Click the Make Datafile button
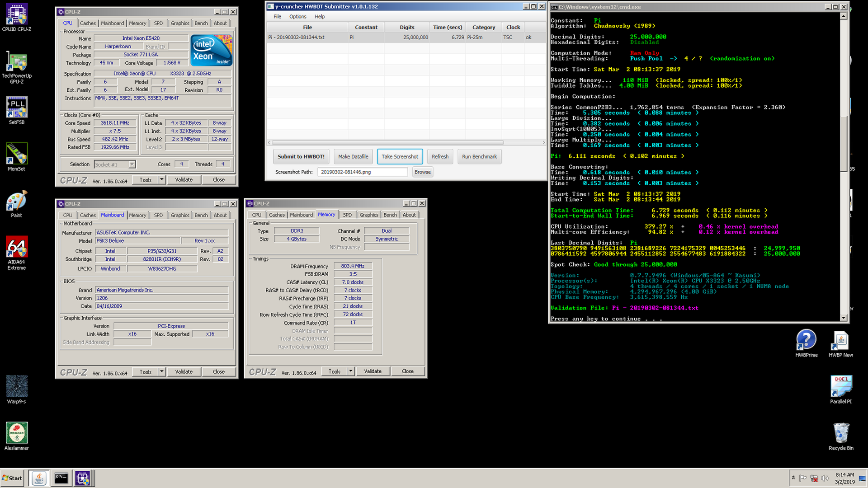Image resolution: width=868 pixels, height=488 pixels. 353,157
